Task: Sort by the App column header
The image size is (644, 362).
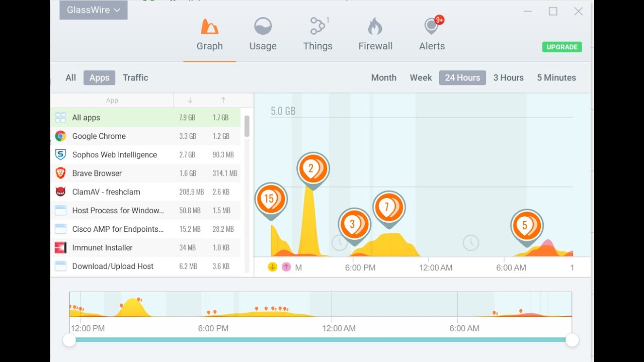Action: pos(112,101)
